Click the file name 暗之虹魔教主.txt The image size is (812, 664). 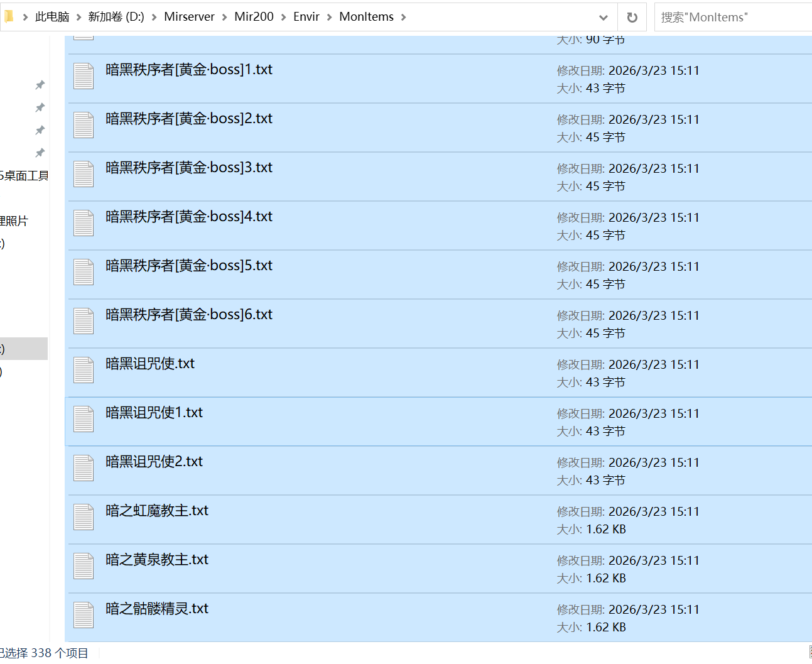pos(157,511)
